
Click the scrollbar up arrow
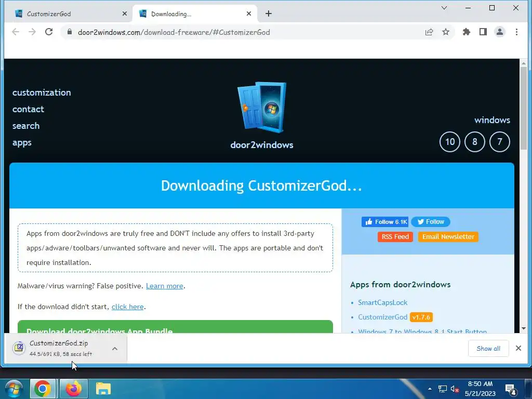524,63
